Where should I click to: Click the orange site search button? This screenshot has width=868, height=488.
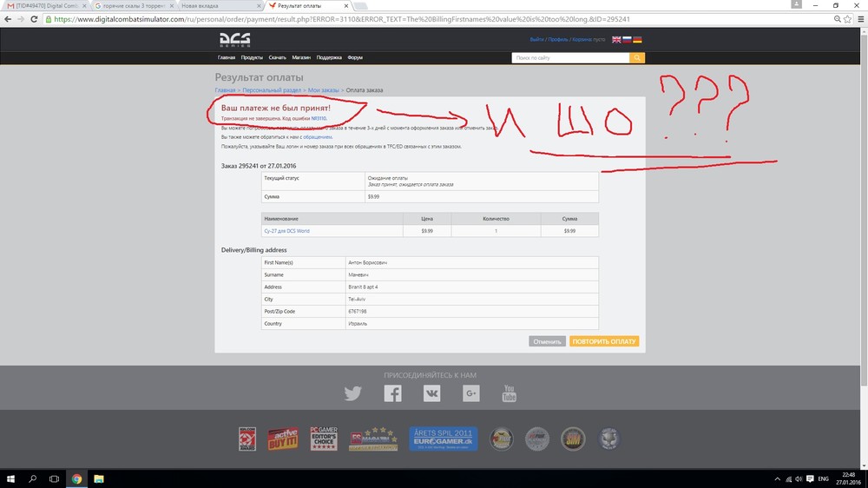637,57
